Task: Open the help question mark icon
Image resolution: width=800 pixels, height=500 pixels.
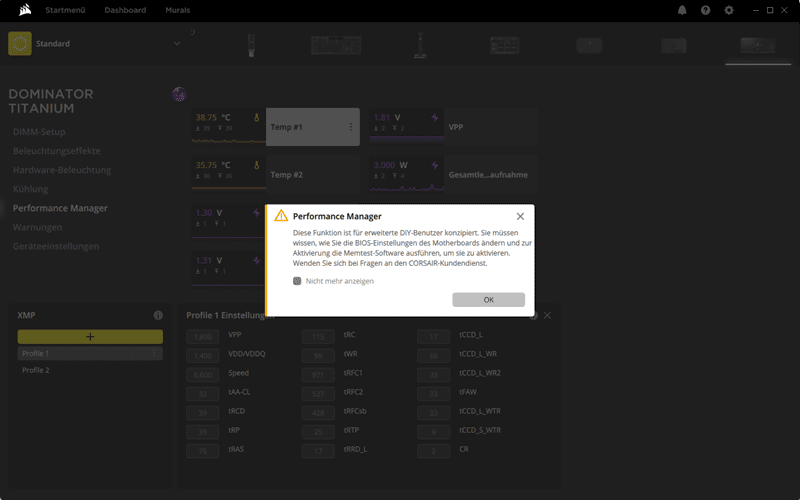Action: 706,10
